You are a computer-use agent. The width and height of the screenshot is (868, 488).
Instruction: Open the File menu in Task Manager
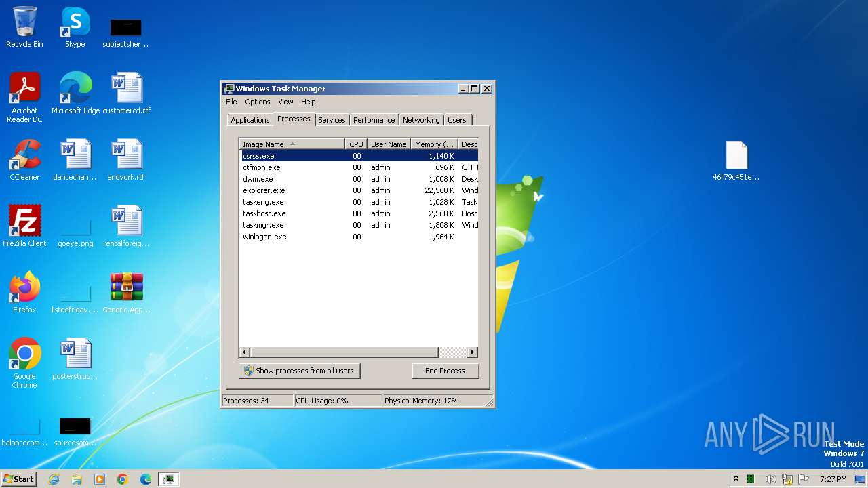pyautogui.click(x=231, y=102)
